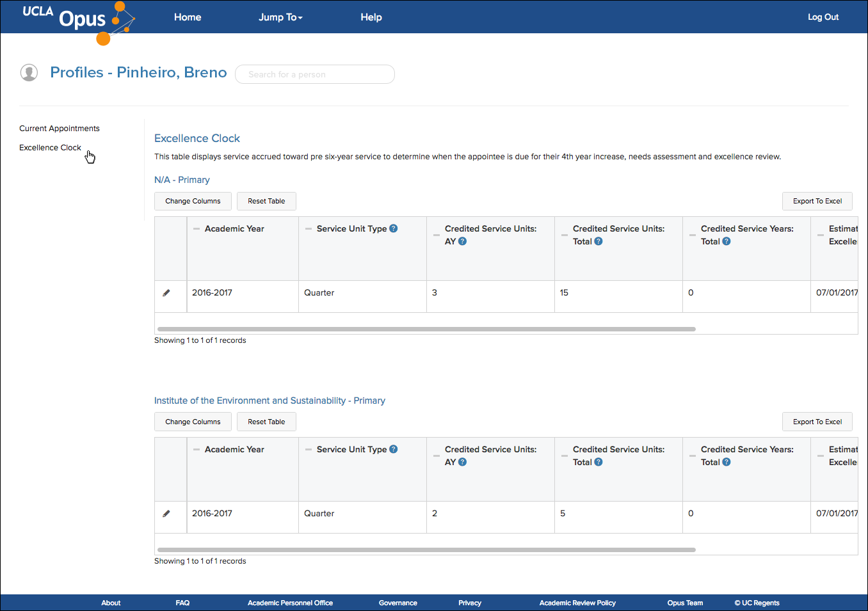Open the Jump To dropdown menu
The height and width of the screenshot is (611, 868).
[280, 17]
